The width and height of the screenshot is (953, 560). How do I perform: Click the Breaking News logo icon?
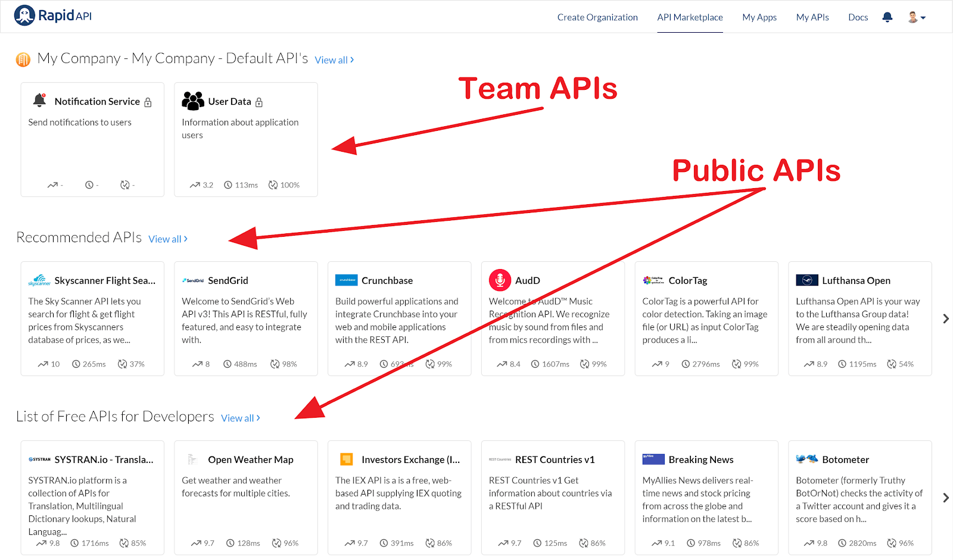(653, 459)
